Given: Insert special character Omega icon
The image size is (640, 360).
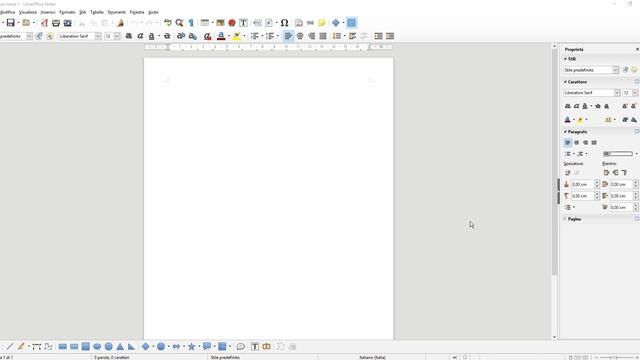Looking at the screenshot, I should click(x=284, y=23).
